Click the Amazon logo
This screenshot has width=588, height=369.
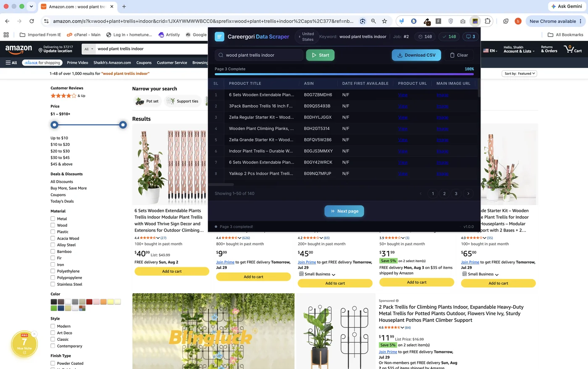point(18,49)
